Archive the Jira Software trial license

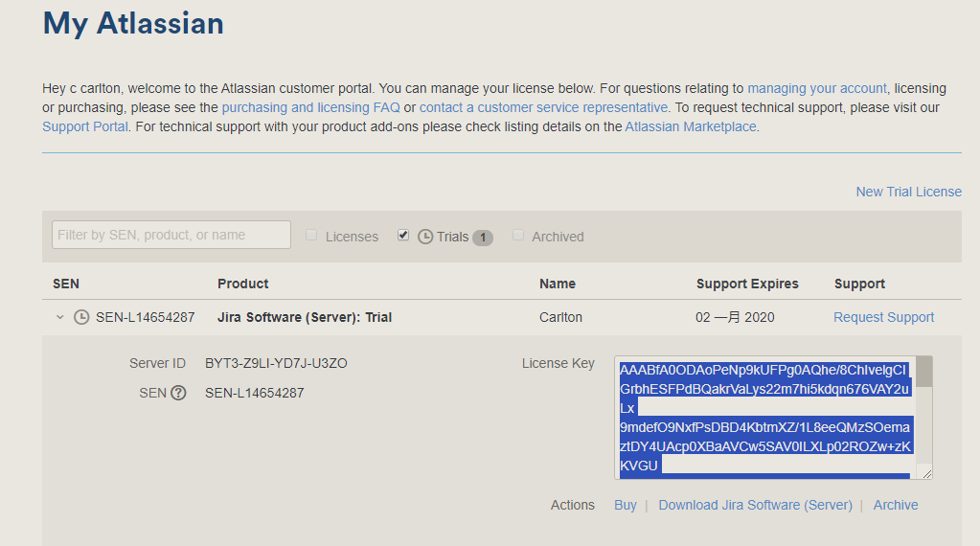[895, 505]
